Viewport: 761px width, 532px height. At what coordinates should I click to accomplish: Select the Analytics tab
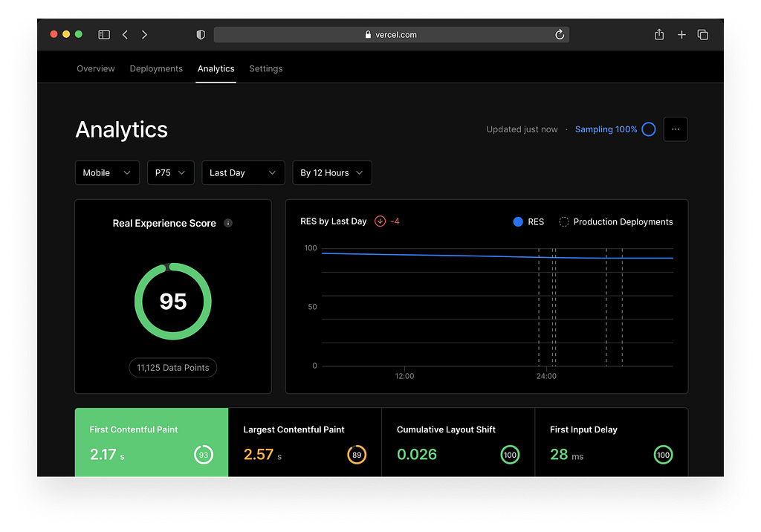[x=216, y=68]
